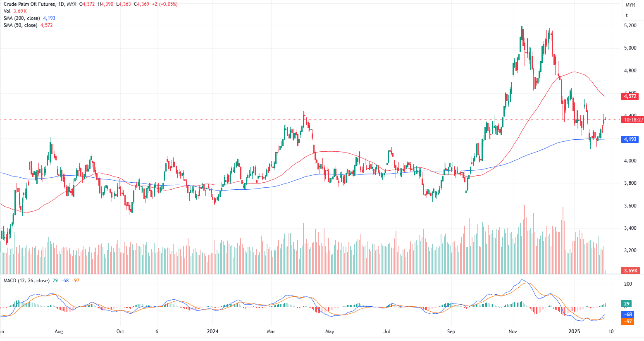Screen dimensions: 644x341
Task: Open the 't' unit selector
Action: pyautogui.click(x=627, y=15)
